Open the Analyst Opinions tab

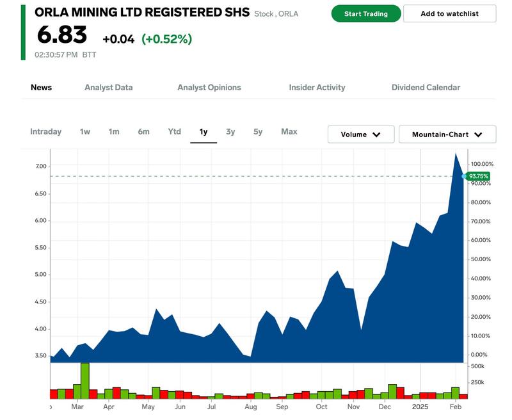[x=209, y=87]
